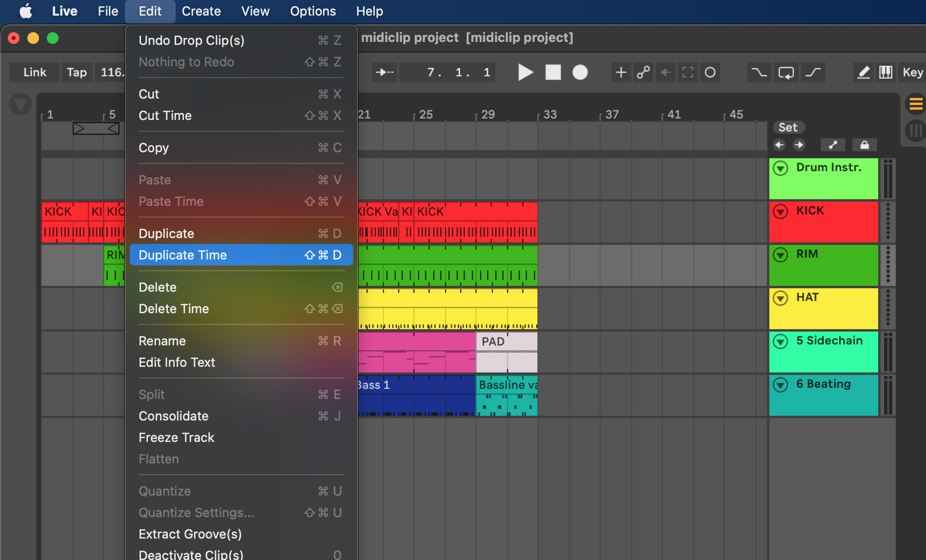Start recording with the Arrangement Record button
Image resolution: width=926 pixels, height=560 pixels.
coord(580,73)
